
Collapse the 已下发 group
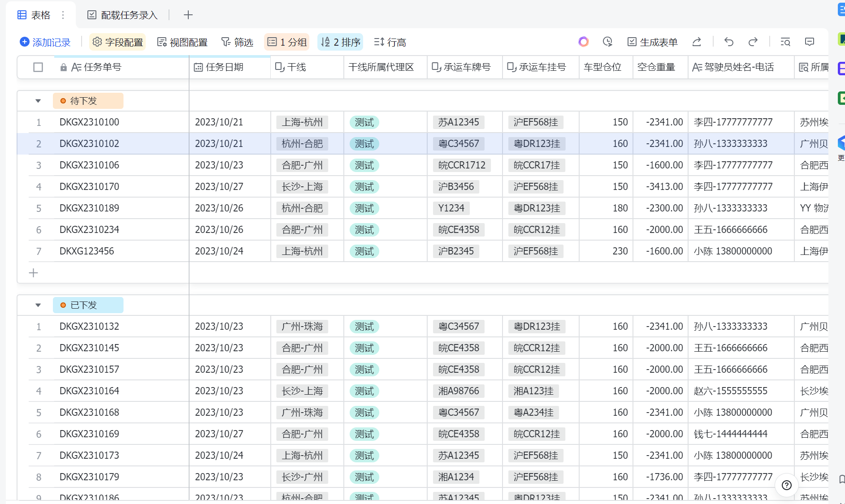click(x=38, y=306)
